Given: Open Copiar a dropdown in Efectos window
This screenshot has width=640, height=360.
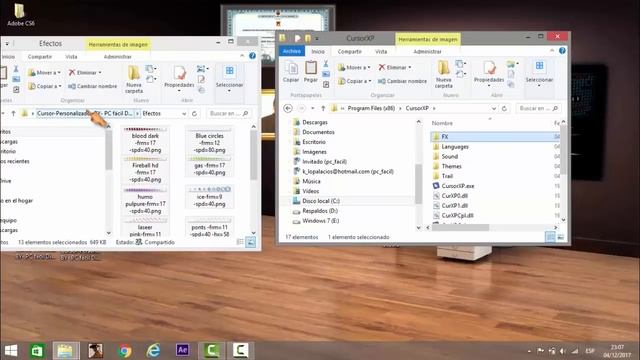Looking at the screenshot, I should (x=44, y=86).
